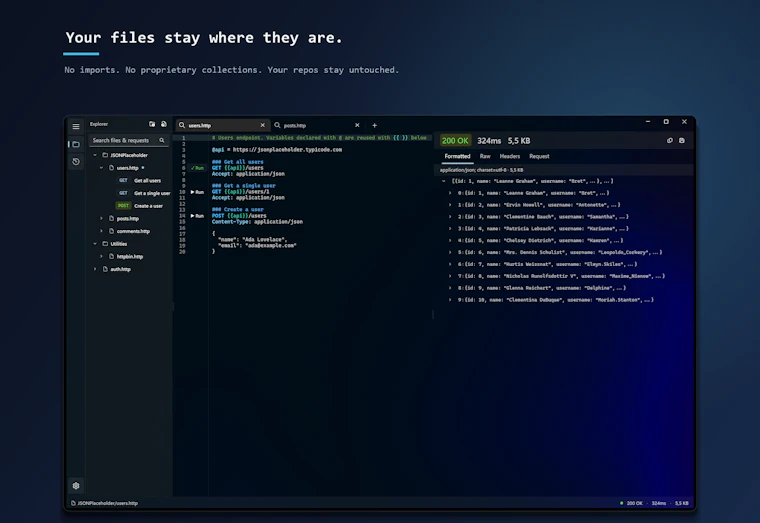Open the settings gear icon
Image resolution: width=760 pixels, height=523 pixels.
click(x=76, y=485)
